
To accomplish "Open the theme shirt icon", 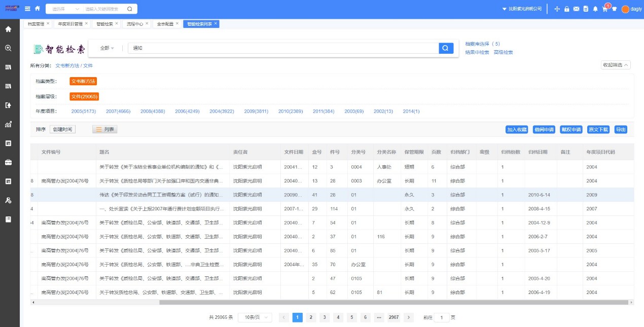I will coord(615,9).
